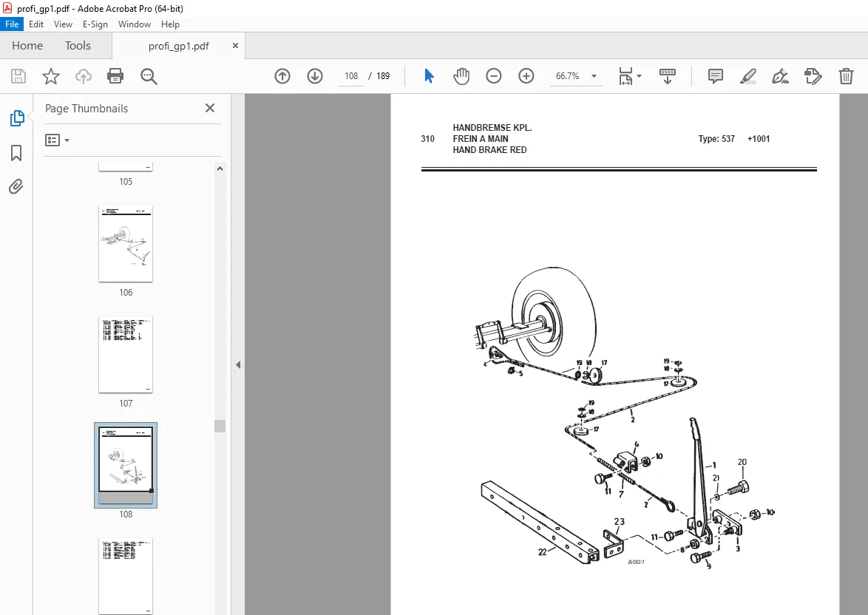Open the thumbnail options menu
Image resolution: width=868 pixels, height=615 pixels.
tap(57, 140)
